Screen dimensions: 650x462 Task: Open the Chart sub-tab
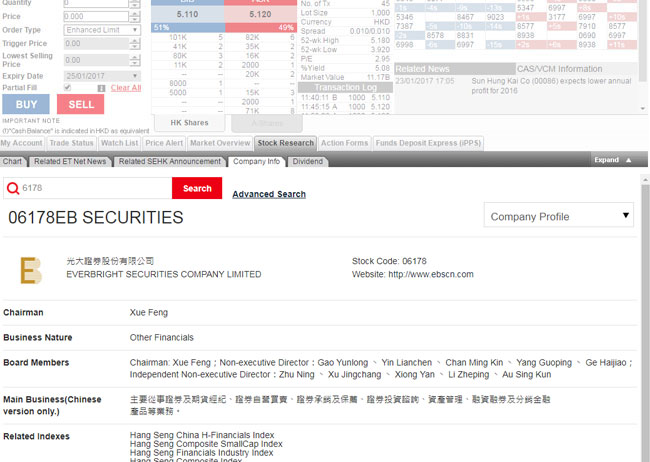(12, 161)
